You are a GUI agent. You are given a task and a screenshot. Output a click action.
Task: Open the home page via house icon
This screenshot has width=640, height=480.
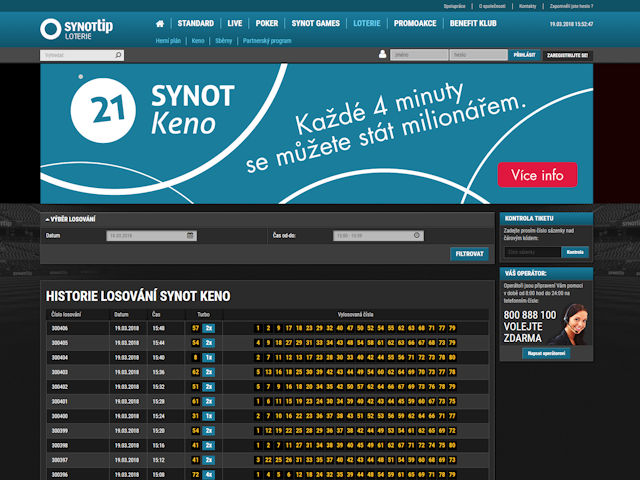(160, 24)
